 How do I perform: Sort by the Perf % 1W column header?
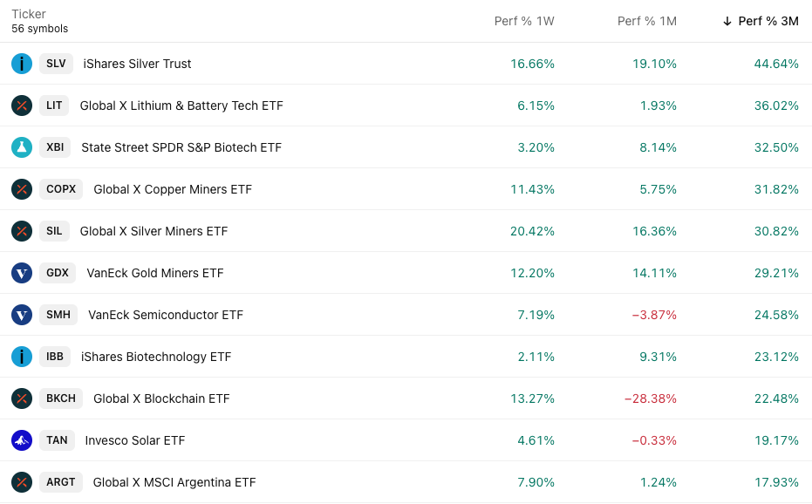tap(524, 21)
